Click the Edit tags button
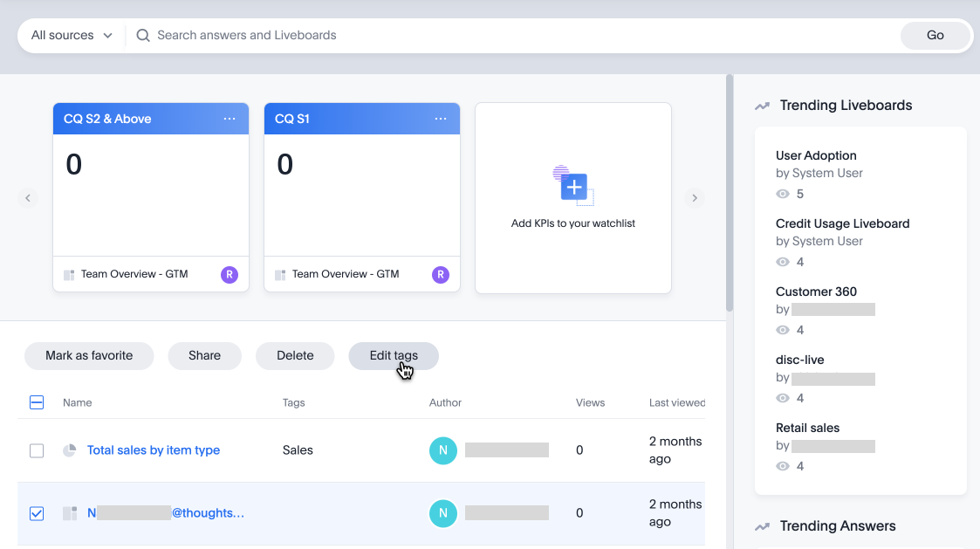The image size is (980, 549). pyautogui.click(x=393, y=355)
